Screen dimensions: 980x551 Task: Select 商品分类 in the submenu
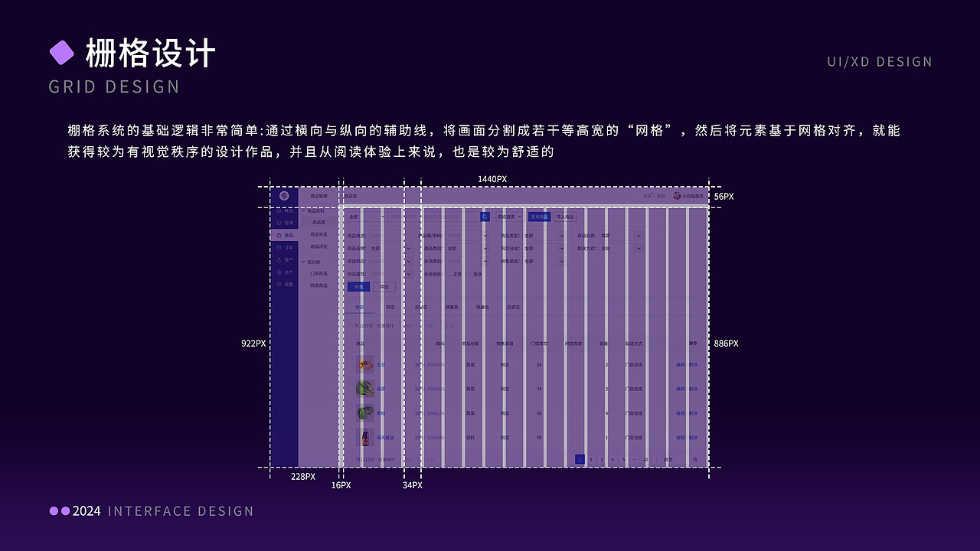[318, 235]
